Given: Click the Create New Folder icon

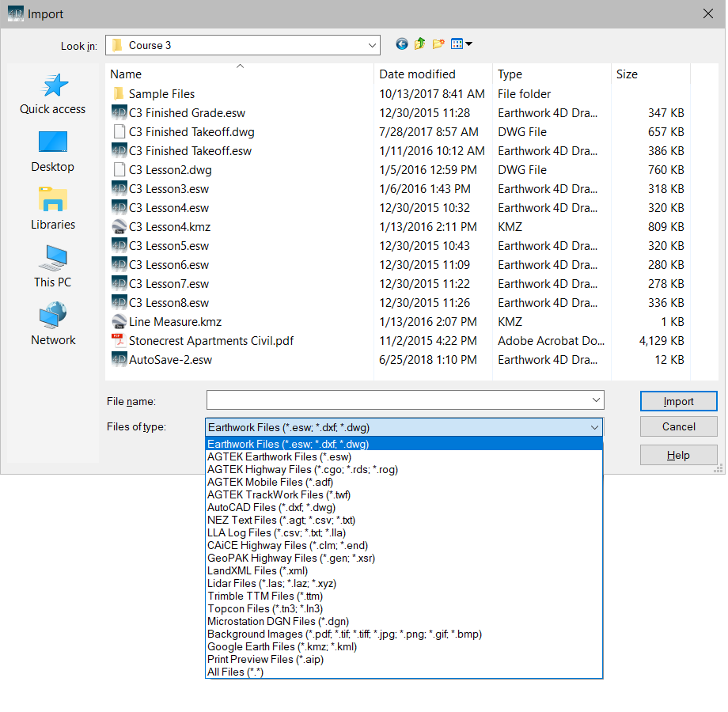Looking at the screenshot, I should 438,44.
